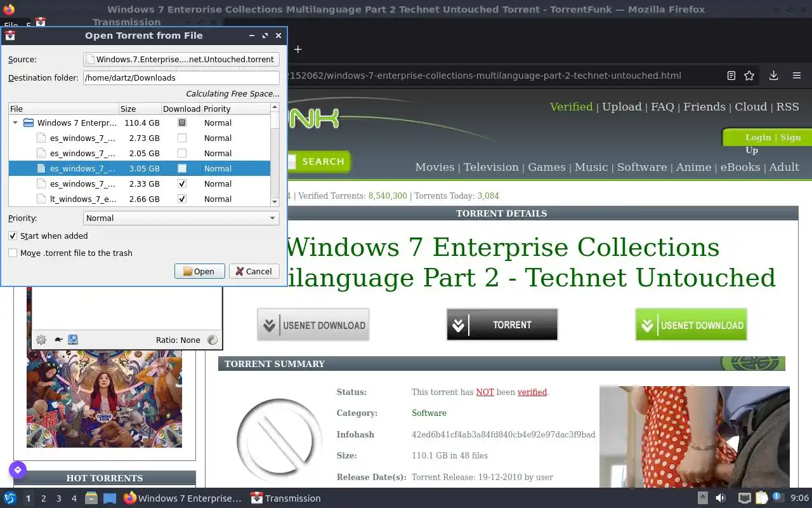The height and width of the screenshot is (508, 812).
Task: Open the eBooks category
Action: (740, 167)
